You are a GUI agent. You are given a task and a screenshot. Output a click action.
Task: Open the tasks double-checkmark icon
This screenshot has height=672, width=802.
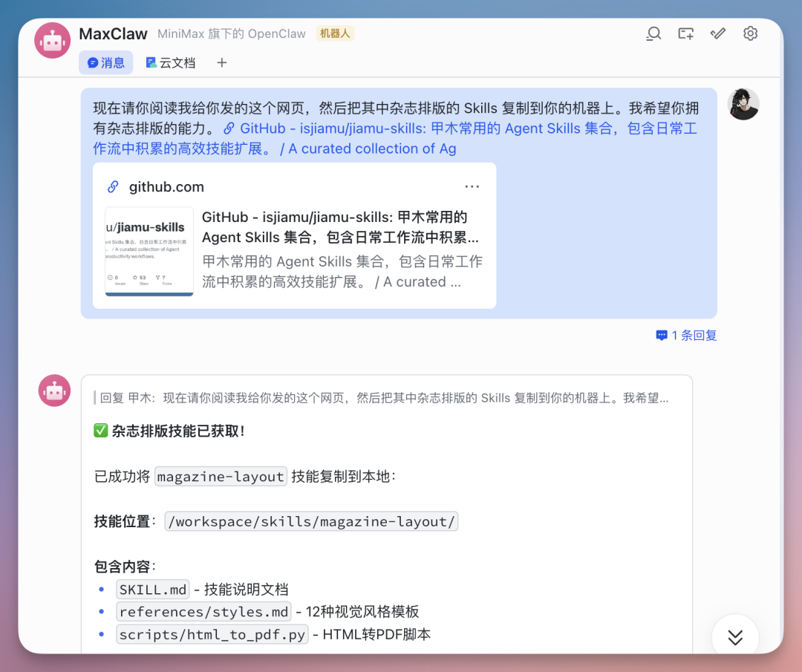(x=717, y=33)
